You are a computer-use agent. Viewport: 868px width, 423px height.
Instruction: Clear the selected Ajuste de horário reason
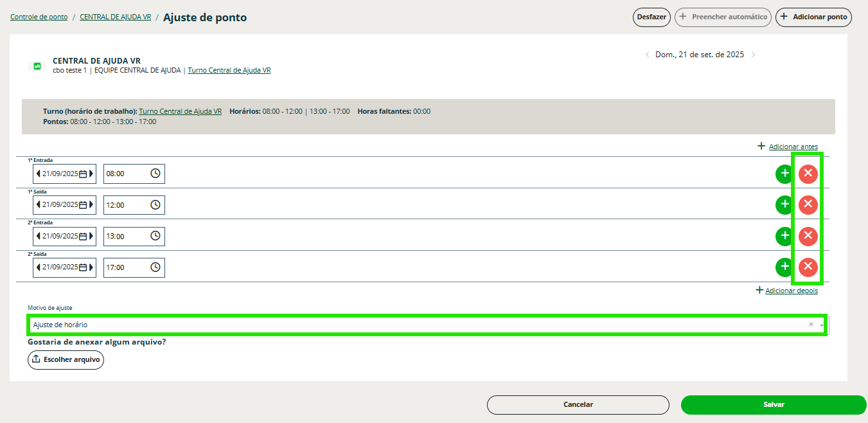pyautogui.click(x=811, y=325)
